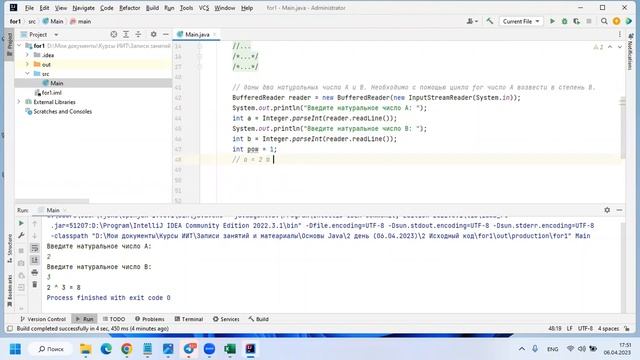Click main method breadcrumb in navigation bar
Viewport: 640px width, 360px height.
click(x=80, y=21)
